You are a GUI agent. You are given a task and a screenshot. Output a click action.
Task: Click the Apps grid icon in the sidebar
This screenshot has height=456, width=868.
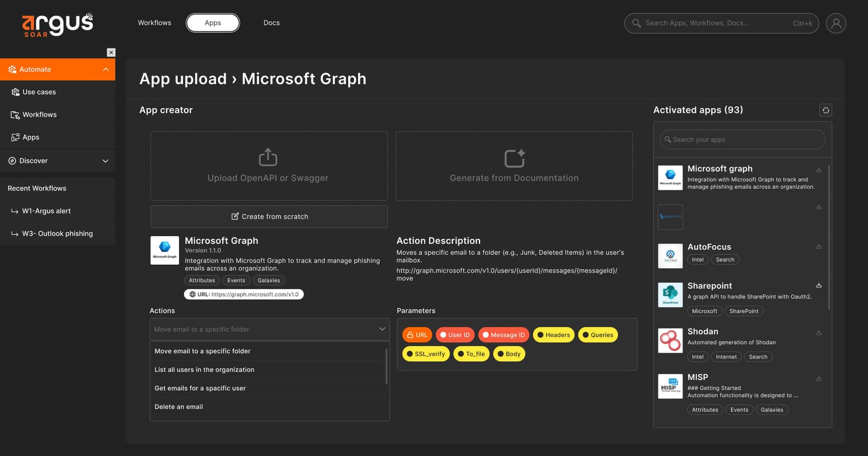(x=15, y=138)
